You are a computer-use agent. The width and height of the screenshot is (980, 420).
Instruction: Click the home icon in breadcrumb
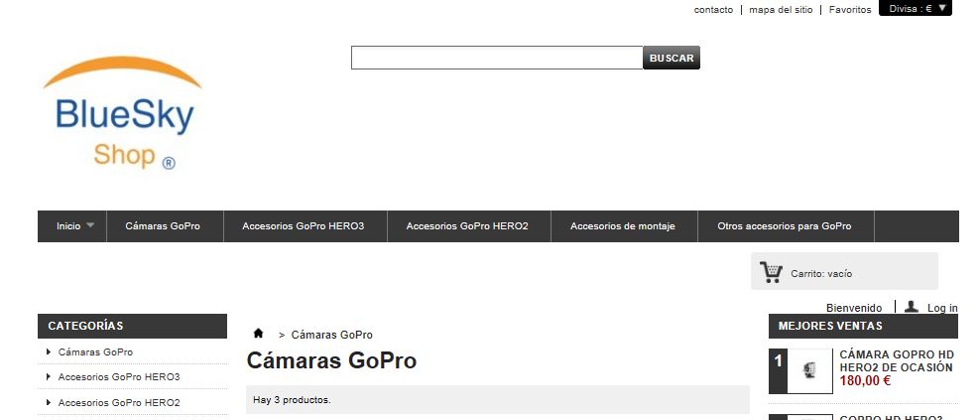click(x=258, y=334)
